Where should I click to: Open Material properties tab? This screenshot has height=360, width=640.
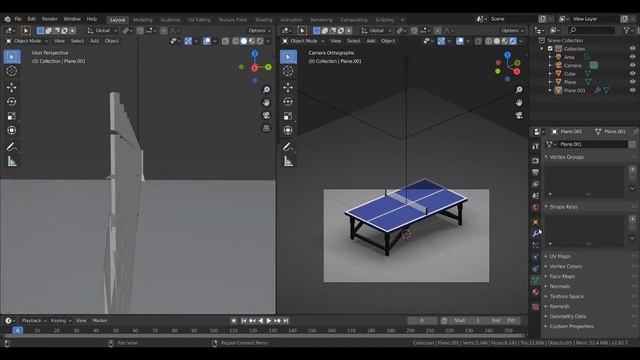tap(536, 292)
